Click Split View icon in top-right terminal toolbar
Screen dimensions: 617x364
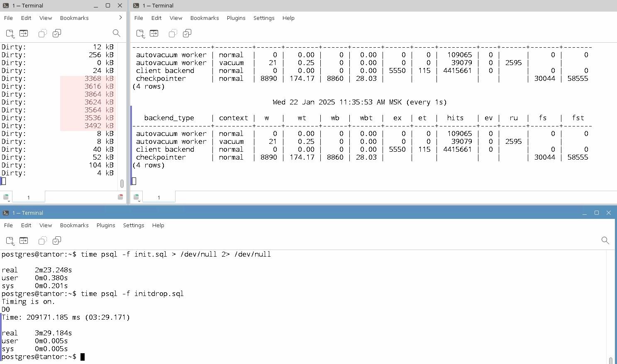point(154,34)
